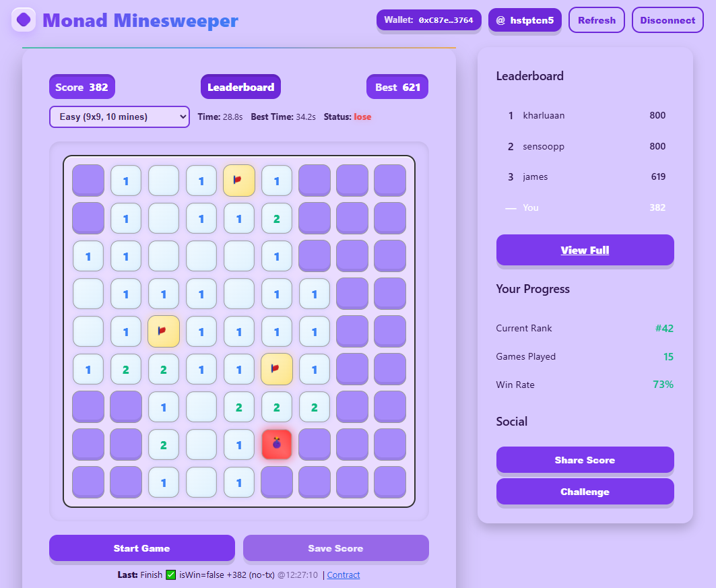
Task: Open View Full leaderboard
Action: click(585, 249)
